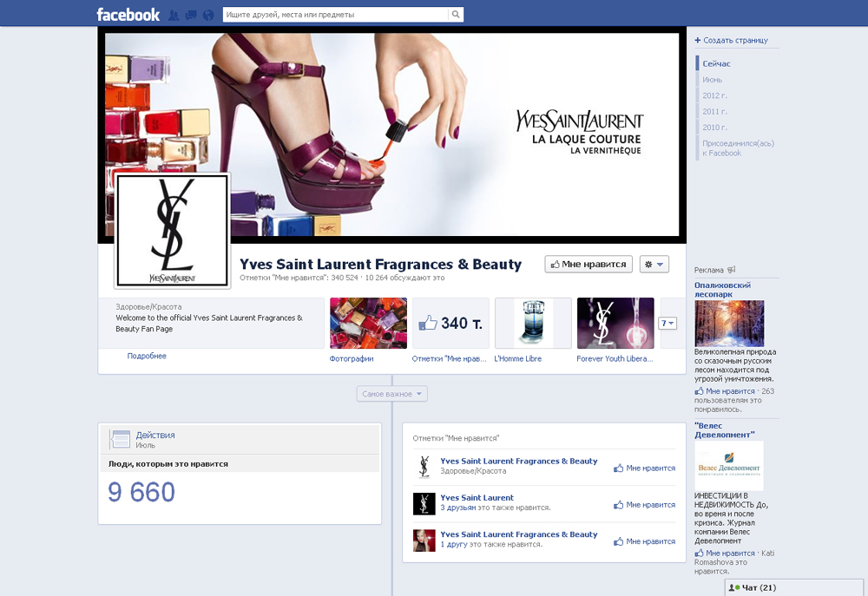Jump to 'Присоединился(ась) к Facebook' marker
This screenshot has height=596, width=868.
pyautogui.click(x=738, y=148)
